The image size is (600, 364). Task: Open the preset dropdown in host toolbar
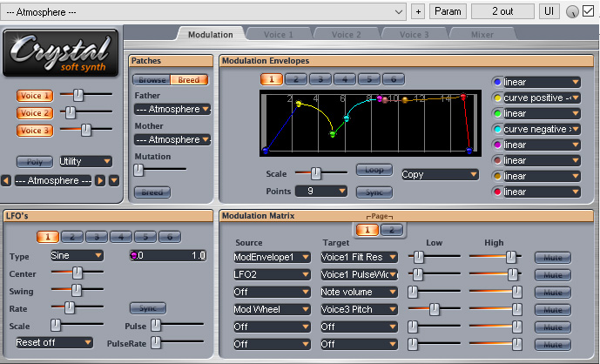tap(203, 12)
